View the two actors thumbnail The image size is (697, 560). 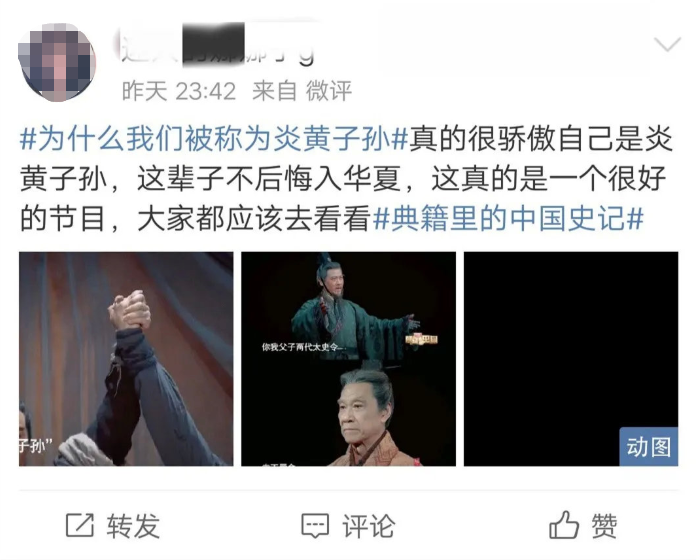pyautogui.click(x=348, y=359)
